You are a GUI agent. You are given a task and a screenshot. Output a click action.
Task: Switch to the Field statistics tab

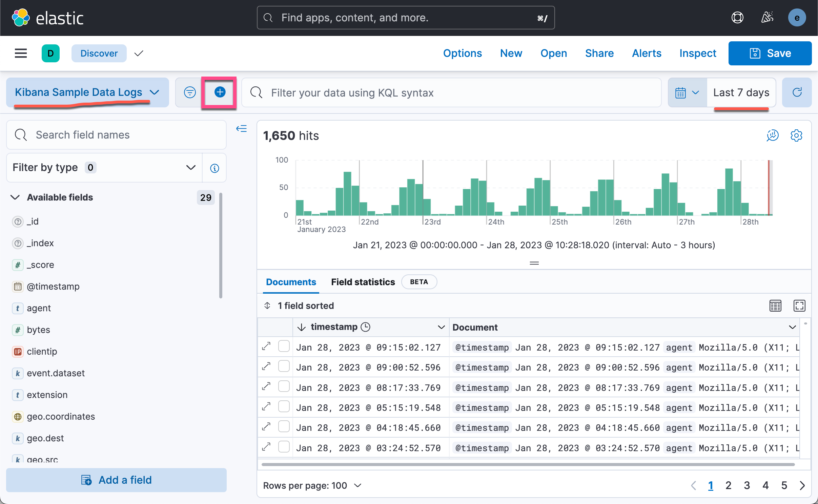363,282
